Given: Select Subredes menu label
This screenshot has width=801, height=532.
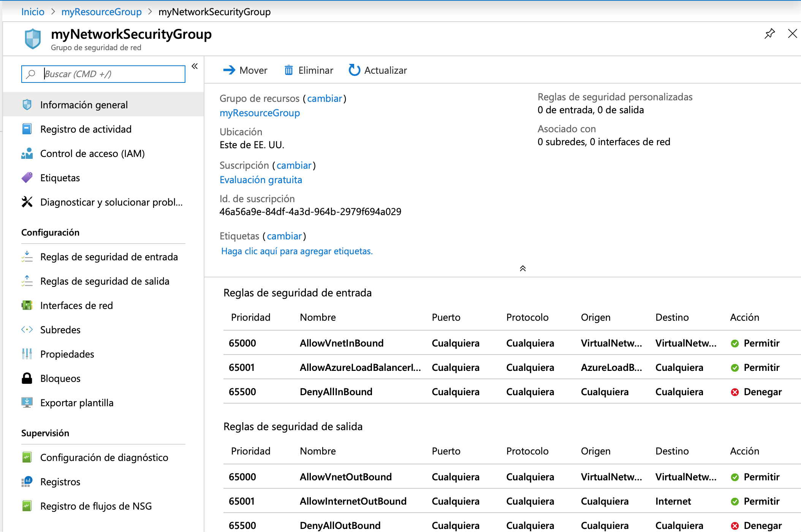Looking at the screenshot, I should [60, 329].
